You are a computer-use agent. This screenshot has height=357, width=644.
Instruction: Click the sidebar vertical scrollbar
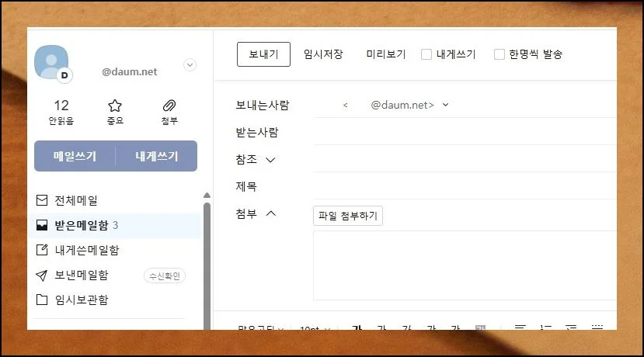click(x=207, y=256)
